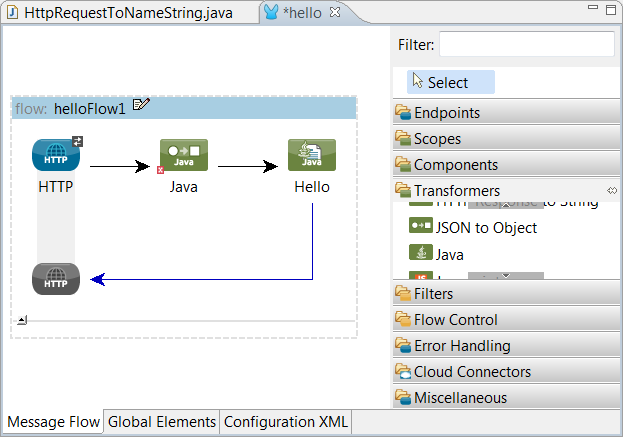Pick Java transformer from the palette

[x=436, y=254]
